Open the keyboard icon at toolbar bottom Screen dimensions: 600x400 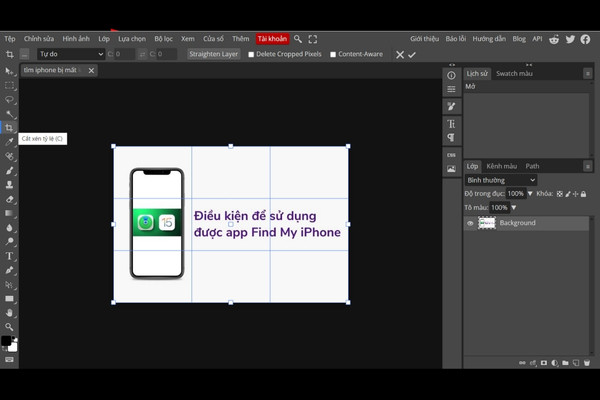[9, 359]
